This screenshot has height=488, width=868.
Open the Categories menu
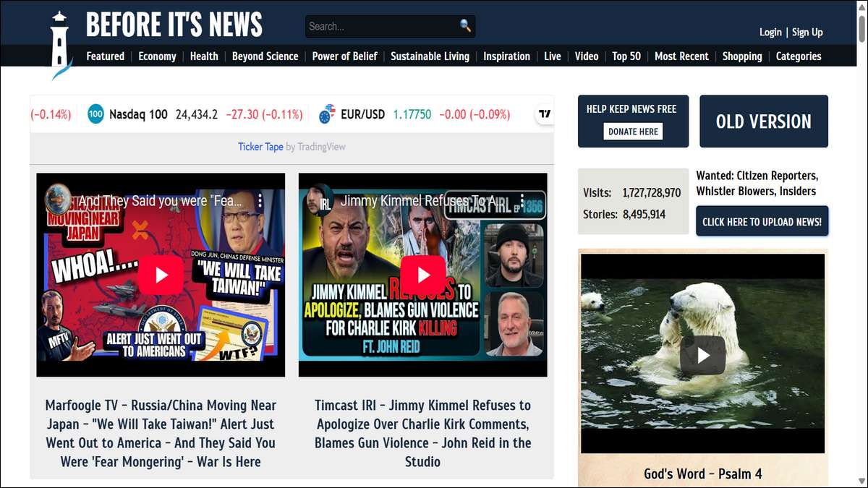(799, 56)
